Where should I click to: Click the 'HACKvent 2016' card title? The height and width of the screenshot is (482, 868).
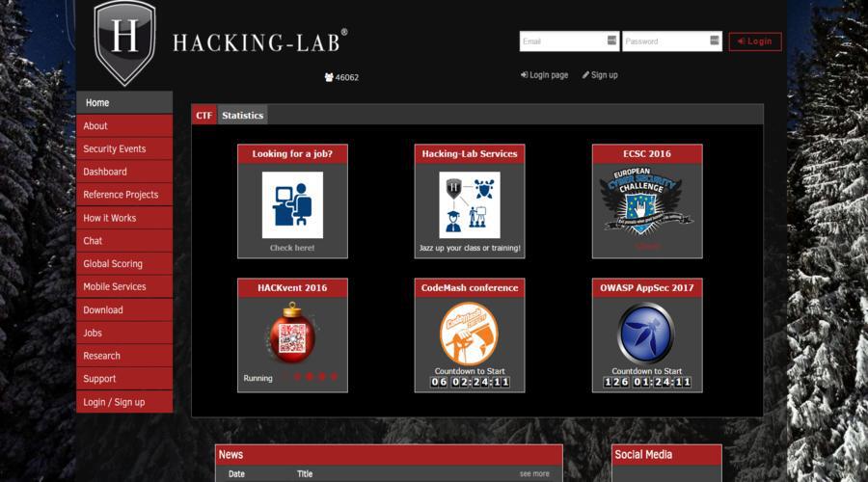(x=292, y=288)
